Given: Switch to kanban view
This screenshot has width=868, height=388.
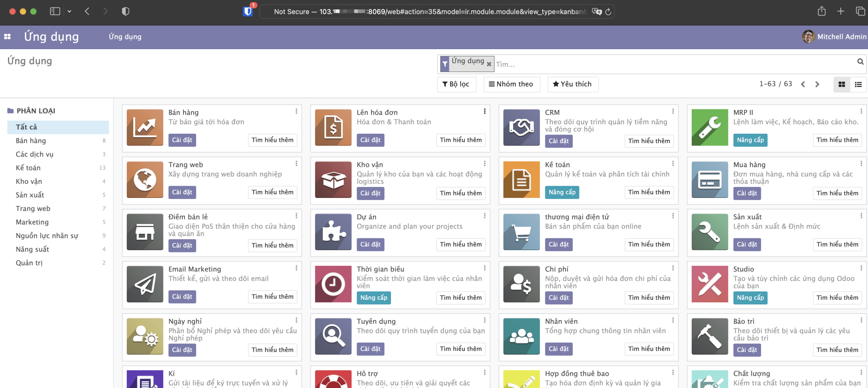Looking at the screenshot, I should [842, 84].
